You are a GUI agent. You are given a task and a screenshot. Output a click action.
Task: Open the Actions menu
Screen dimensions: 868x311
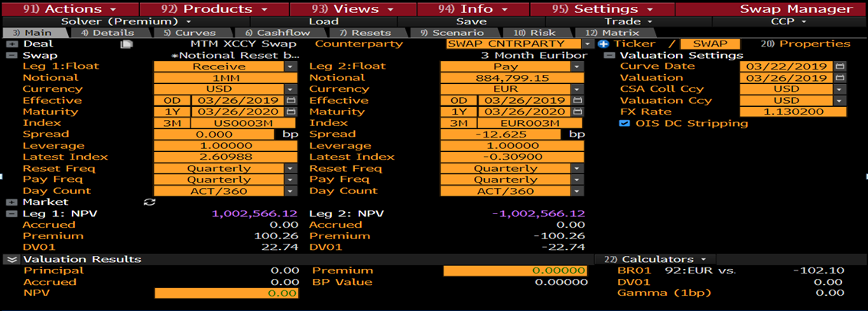pyautogui.click(x=73, y=9)
